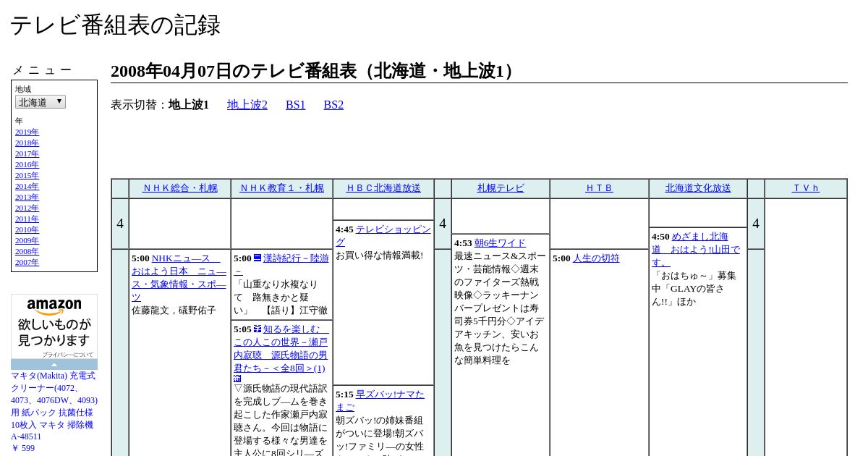Click the subtitle icon before 知るを楽しむ
The image size is (868, 456).
(258, 329)
